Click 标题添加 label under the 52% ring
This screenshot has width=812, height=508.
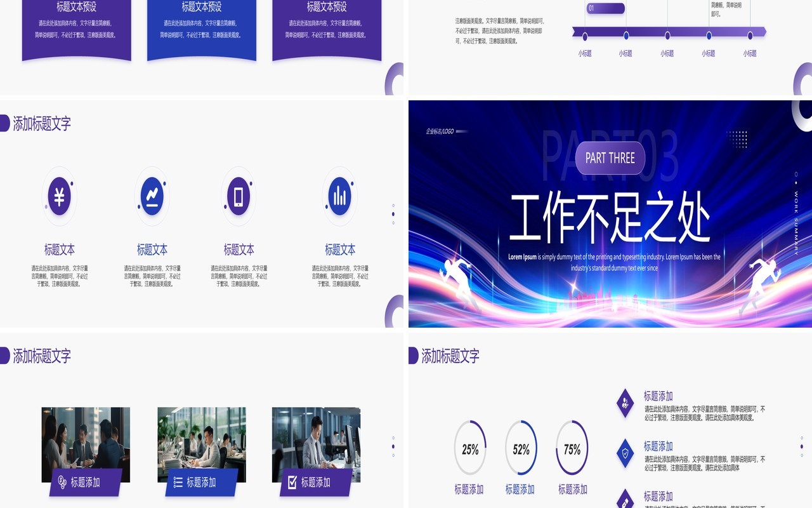coord(520,490)
